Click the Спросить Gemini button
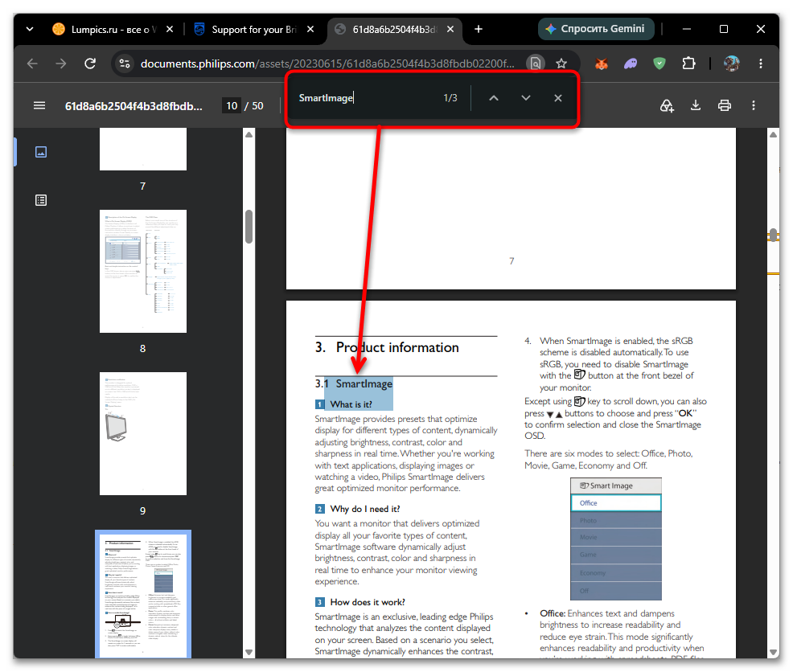The height and width of the screenshot is (672, 793). [x=596, y=29]
